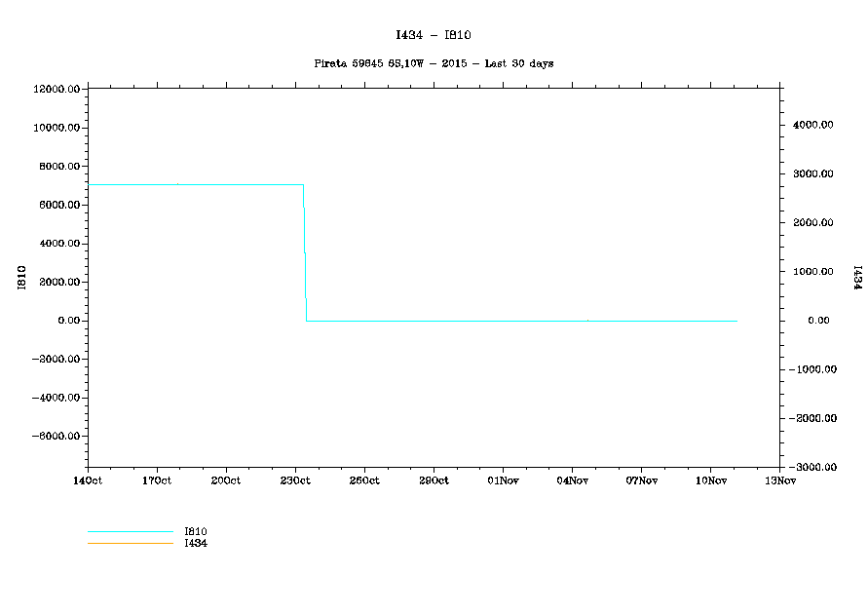This screenshot has height=614, width=868.
Task: Click the 13Nov x-axis end label
Action: (x=779, y=480)
